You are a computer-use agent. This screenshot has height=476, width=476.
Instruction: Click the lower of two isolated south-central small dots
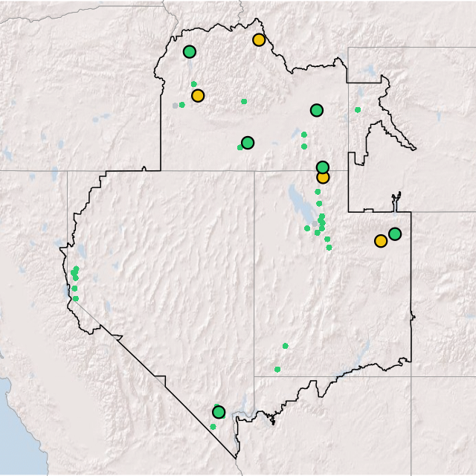tap(277, 370)
